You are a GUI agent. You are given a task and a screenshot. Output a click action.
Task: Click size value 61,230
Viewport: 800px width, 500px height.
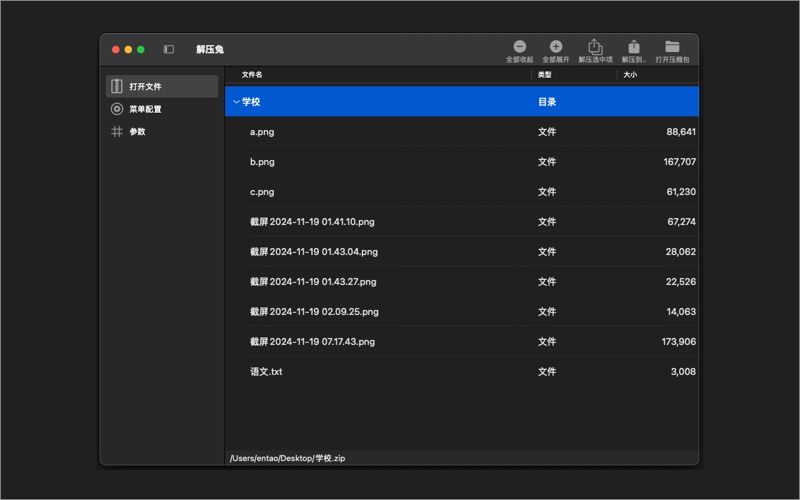[x=681, y=192]
